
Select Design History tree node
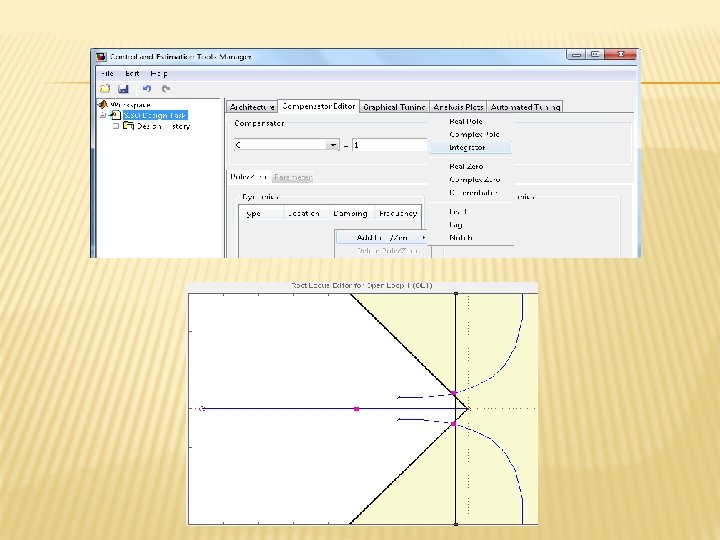163,126
